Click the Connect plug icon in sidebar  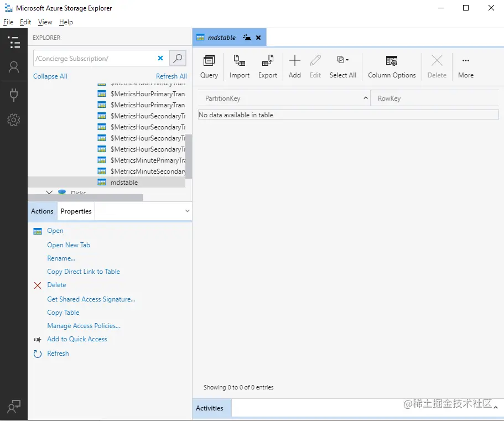coord(14,94)
